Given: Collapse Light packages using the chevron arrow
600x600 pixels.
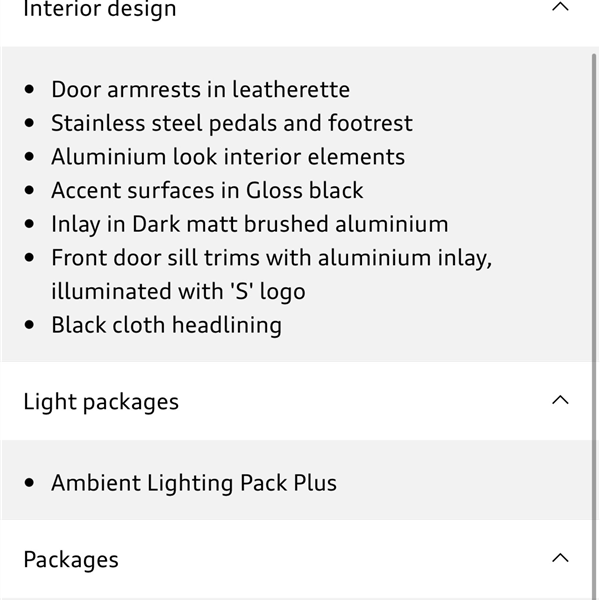Looking at the screenshot, I should coord(560,400).
